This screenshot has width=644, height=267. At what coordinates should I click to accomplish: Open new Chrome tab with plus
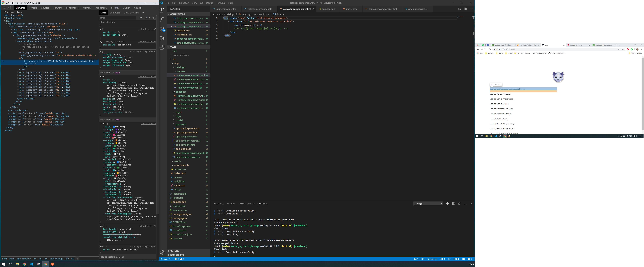click(619, 45)
